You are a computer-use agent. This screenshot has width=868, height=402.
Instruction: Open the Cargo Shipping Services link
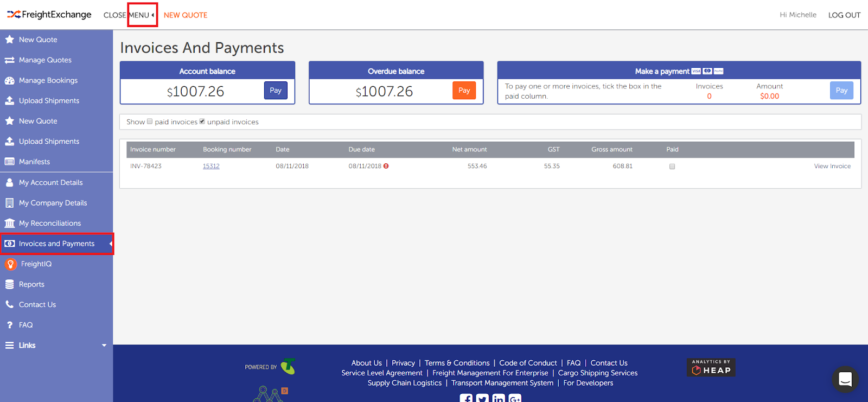pyautogui.click(x=598, y=373)
